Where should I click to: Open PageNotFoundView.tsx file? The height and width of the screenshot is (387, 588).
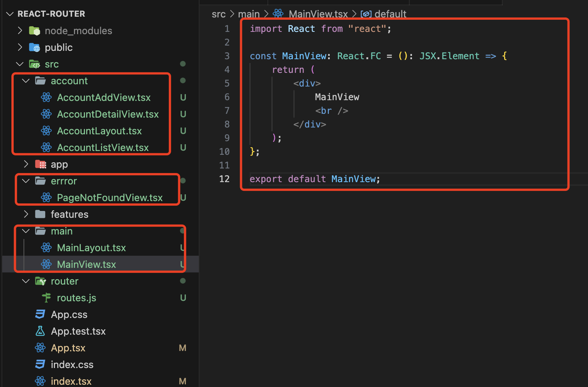coord(110,198)
